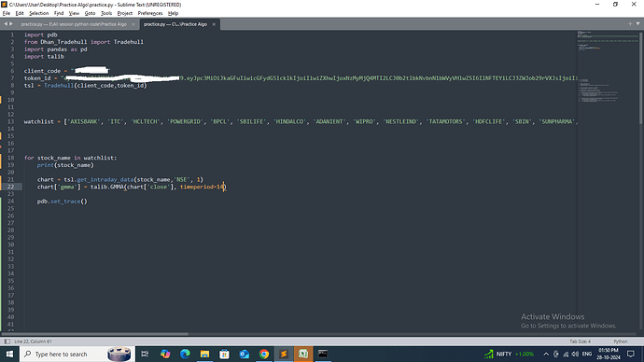Open the Selection menu
The image size is (644, 362).
pyautogui.click(x=38, y=13)
